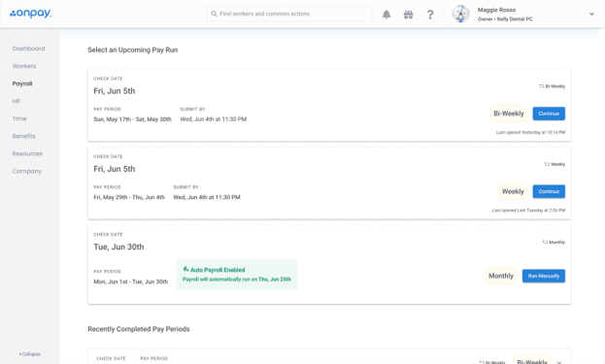The width and height of the screenshot is (605, 364).
Task: Click Maggie Rosso's profile avatar
Action: coord(460,14)
